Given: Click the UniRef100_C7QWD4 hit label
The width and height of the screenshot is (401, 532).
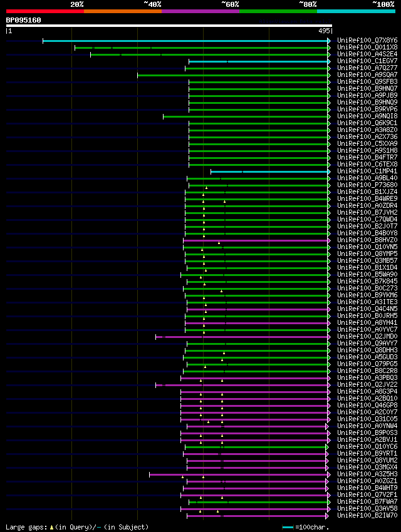Looking at the screenshot, I should [x=367, y=219].
